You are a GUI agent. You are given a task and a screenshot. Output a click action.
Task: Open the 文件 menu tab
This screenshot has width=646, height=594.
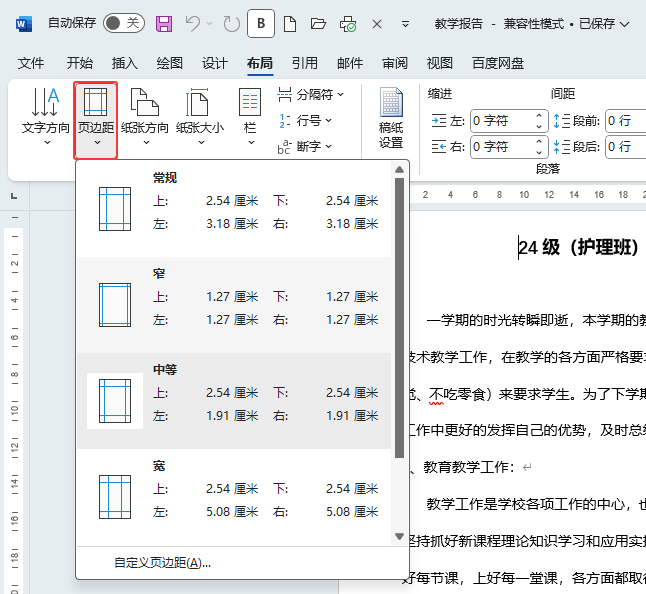pyautogui.click(x=31, y=63)
